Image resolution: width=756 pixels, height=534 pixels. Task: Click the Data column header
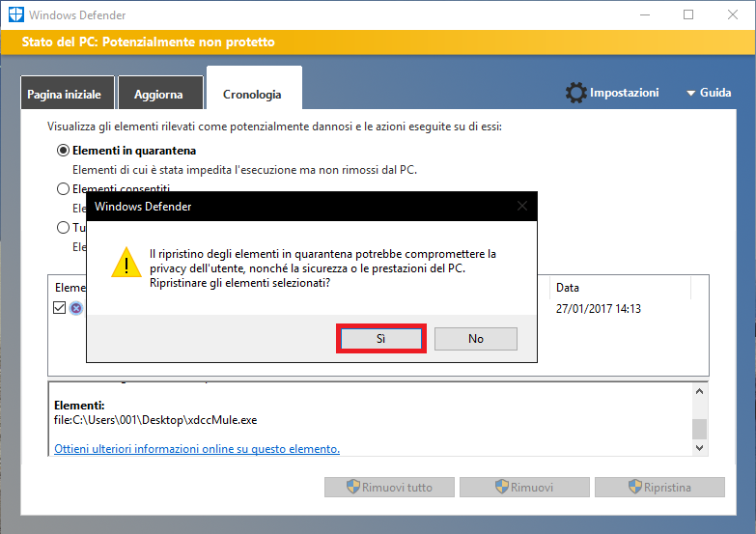(568, 288)
